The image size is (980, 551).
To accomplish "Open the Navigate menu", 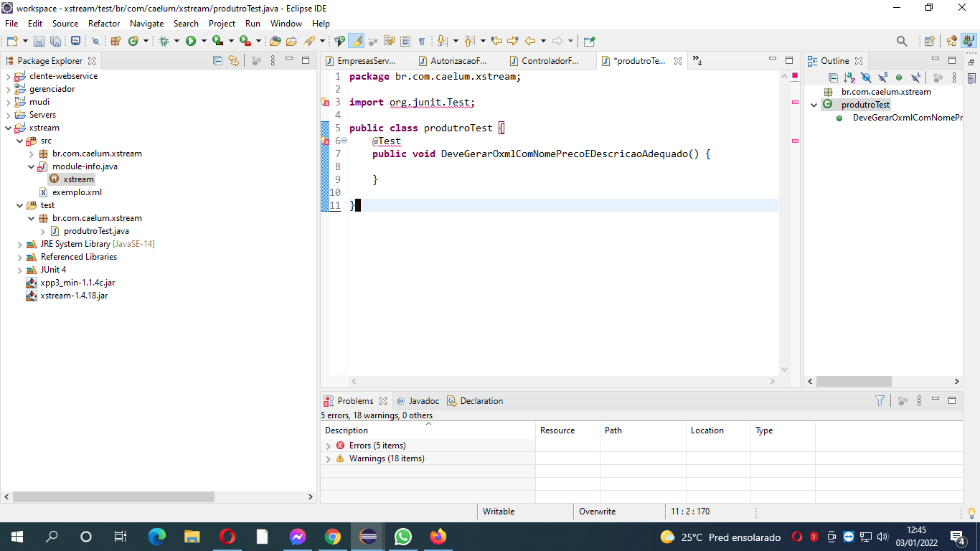I will pos(146,24).
